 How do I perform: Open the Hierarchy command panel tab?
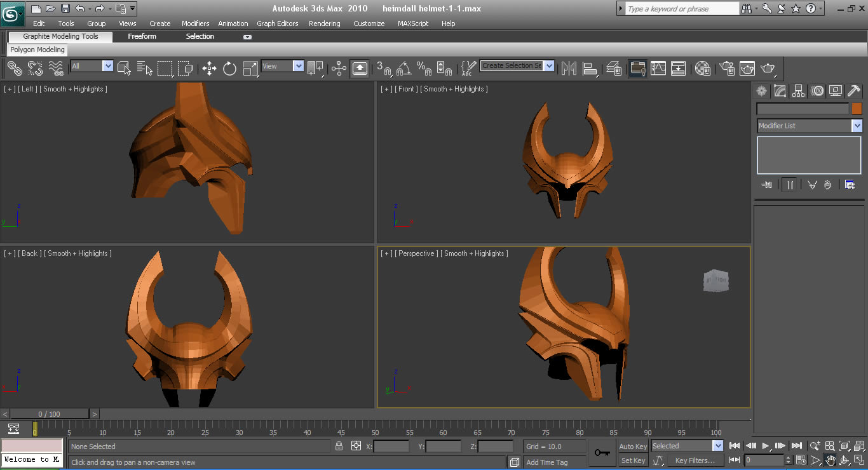pyautogui.click(x=798, y=91)
